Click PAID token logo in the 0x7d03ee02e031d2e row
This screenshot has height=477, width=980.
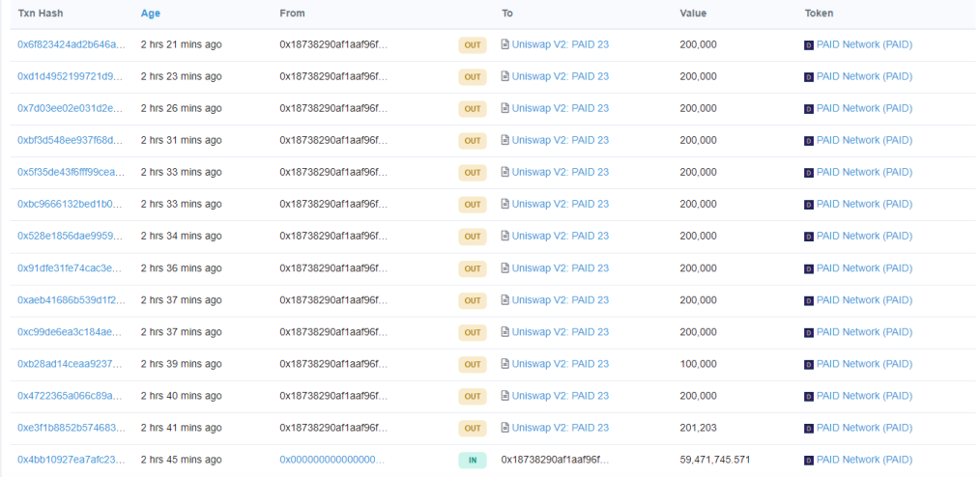pos(809,109)
